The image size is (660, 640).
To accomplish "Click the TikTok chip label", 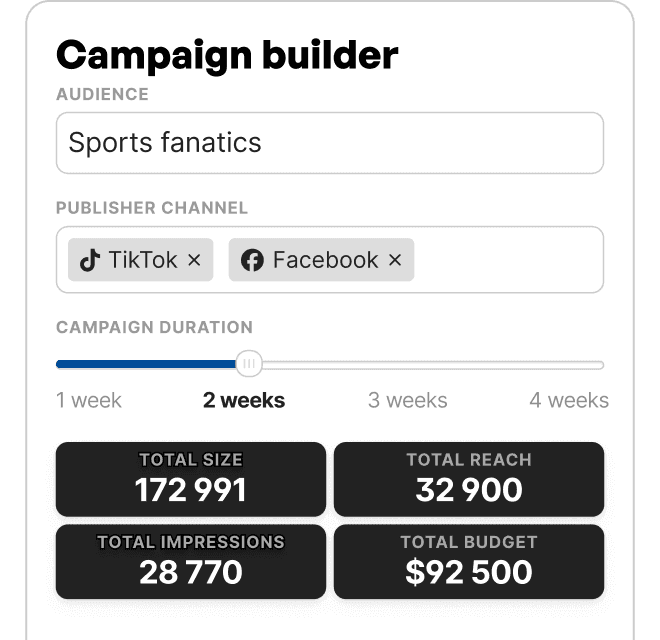I will click(143, 260).
